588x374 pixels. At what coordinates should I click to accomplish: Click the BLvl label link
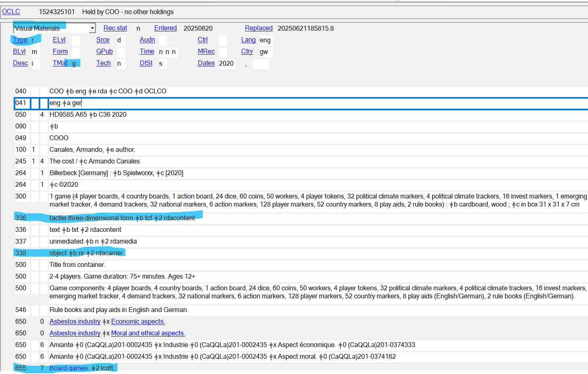coord(19,52)
